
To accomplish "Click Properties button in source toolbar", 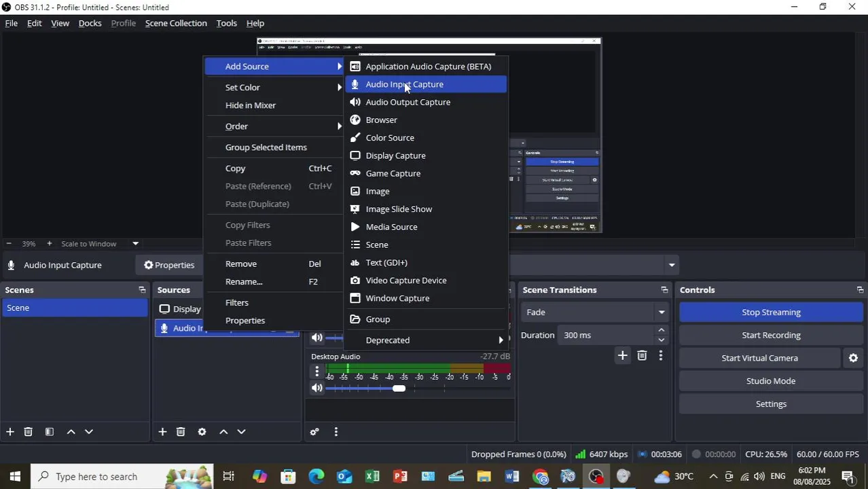I will [168, 265].
